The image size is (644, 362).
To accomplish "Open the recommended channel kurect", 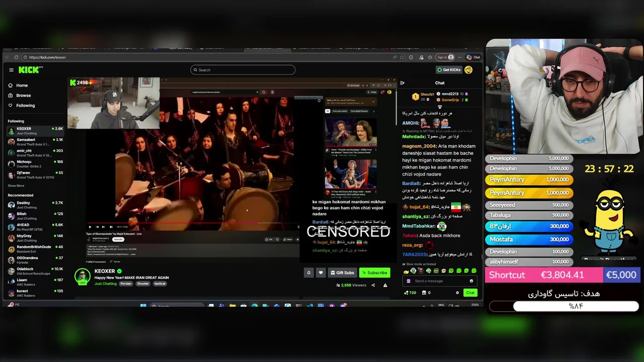I will pyautogui.click(x=35, y=293).
